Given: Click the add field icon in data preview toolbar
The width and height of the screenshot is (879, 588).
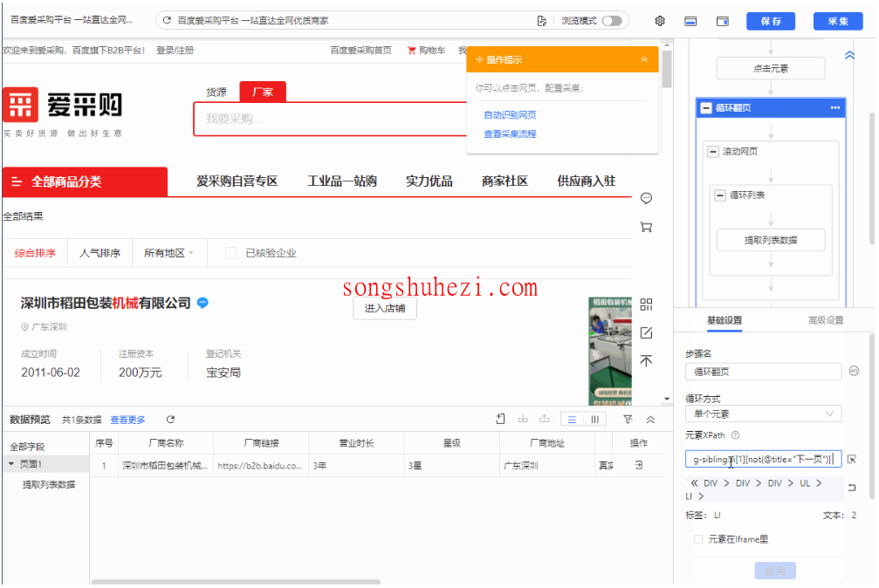Looking at the screenshot, I should pos(501,419).
